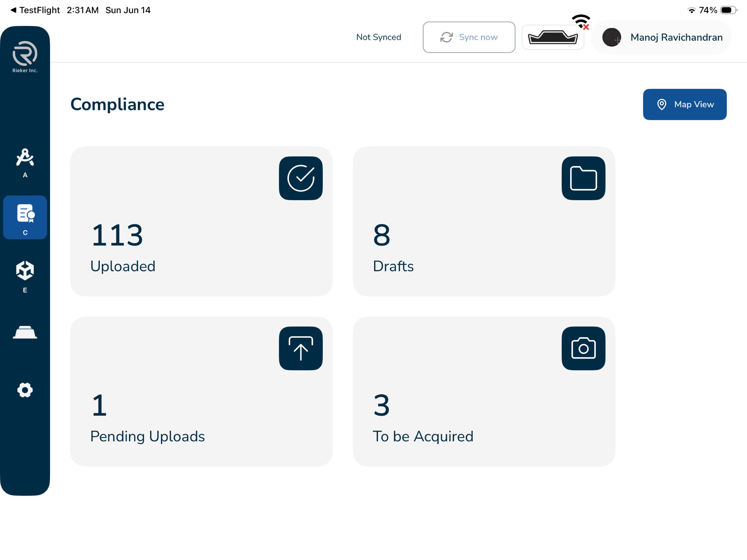
Task: Click the To be Acquired camera icon
Action: [583, 348]
